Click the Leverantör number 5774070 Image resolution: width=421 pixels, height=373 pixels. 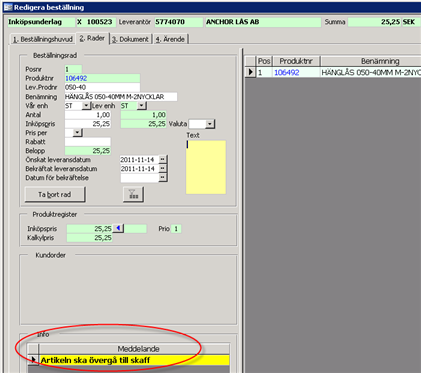178,22
